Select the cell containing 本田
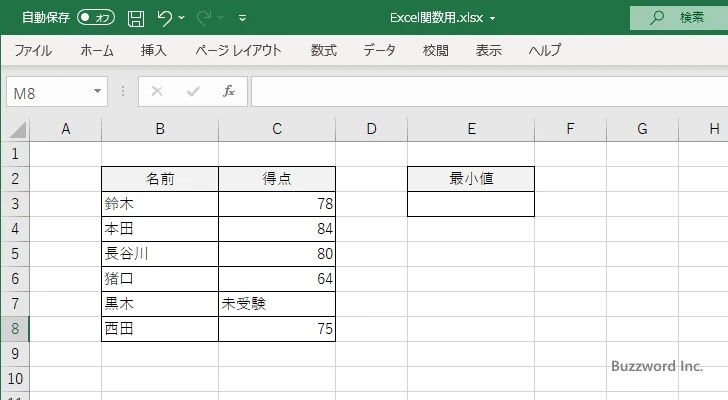This screenshot has height=400, width=728. pos(160,229)
